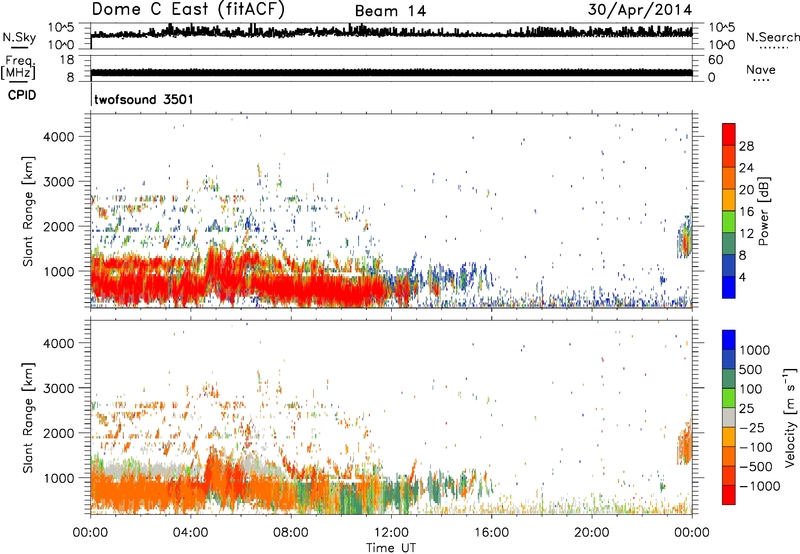Click the '4' tick on power colorbar
800x554 pixels.
pyautogui.click(x=743, y=278)
